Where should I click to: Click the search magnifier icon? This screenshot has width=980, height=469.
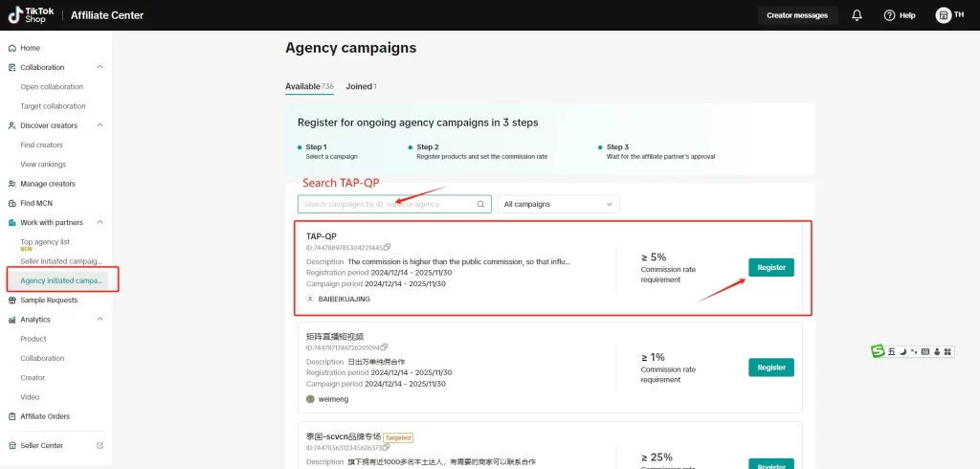(x=480, y=204)
